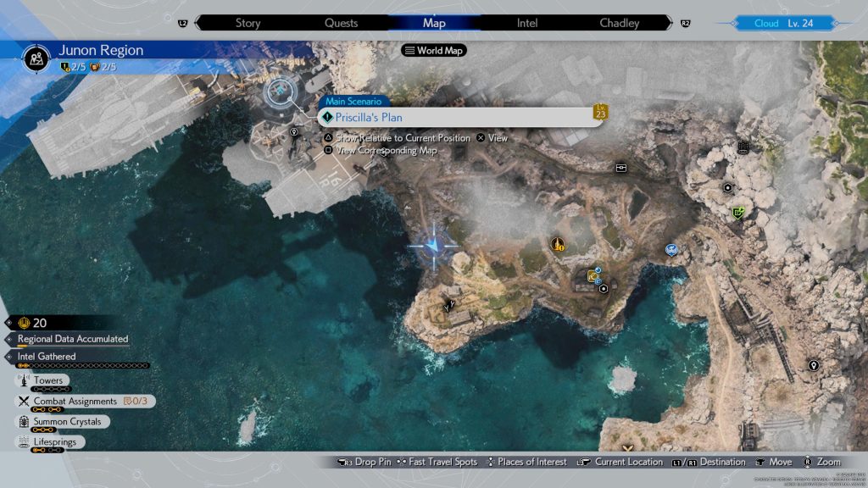Click the treasure chest icon on map

tap(621, 168)
